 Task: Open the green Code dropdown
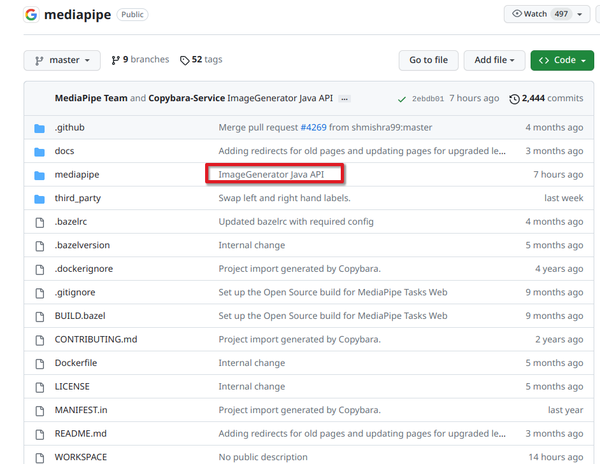[x=561, y=60]
